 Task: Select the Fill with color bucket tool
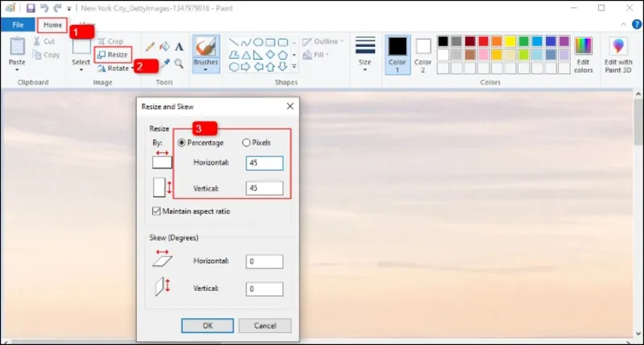(x=164, y=46)
